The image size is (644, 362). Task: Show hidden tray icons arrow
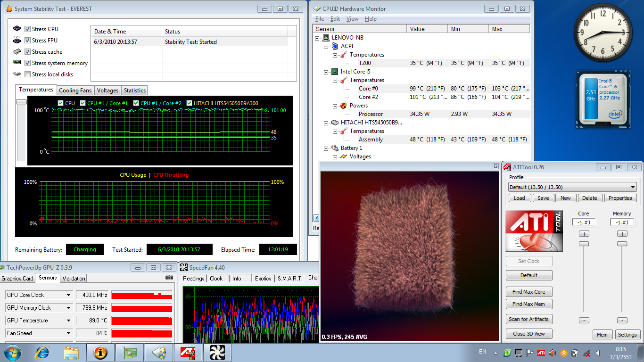pyautogui.click(x=495, y=353)
